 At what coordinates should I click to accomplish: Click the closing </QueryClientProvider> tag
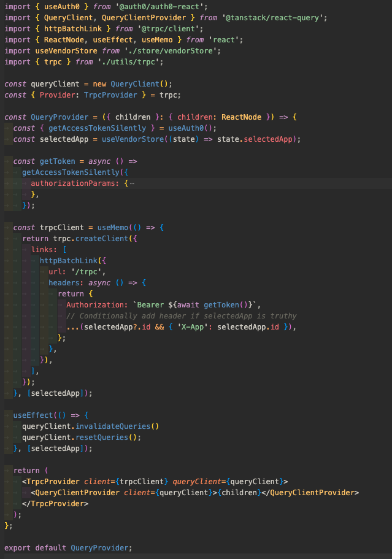(x=310, y=493)
